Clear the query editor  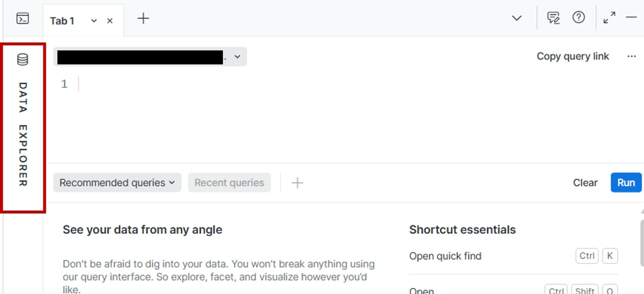(x=585, y=183)
